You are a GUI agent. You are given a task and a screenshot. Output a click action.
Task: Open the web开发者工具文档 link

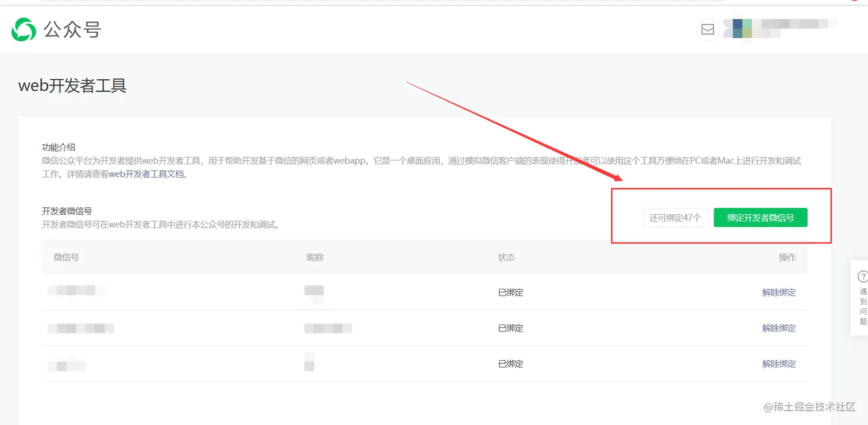tap(147, 174)
